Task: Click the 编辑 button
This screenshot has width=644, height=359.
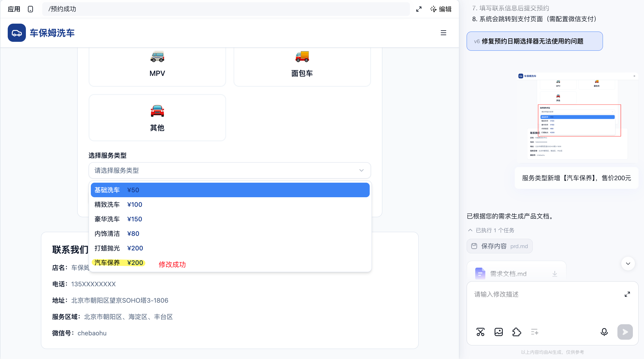Action: [x=441, y=9]
